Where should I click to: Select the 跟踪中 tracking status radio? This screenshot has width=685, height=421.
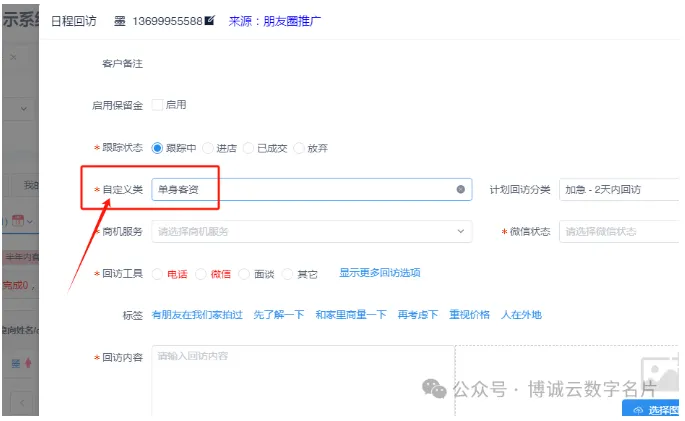[157, 148]
